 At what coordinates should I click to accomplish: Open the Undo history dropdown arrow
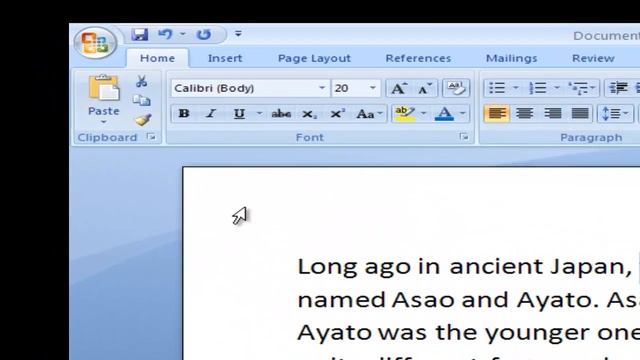coord(183,34)
